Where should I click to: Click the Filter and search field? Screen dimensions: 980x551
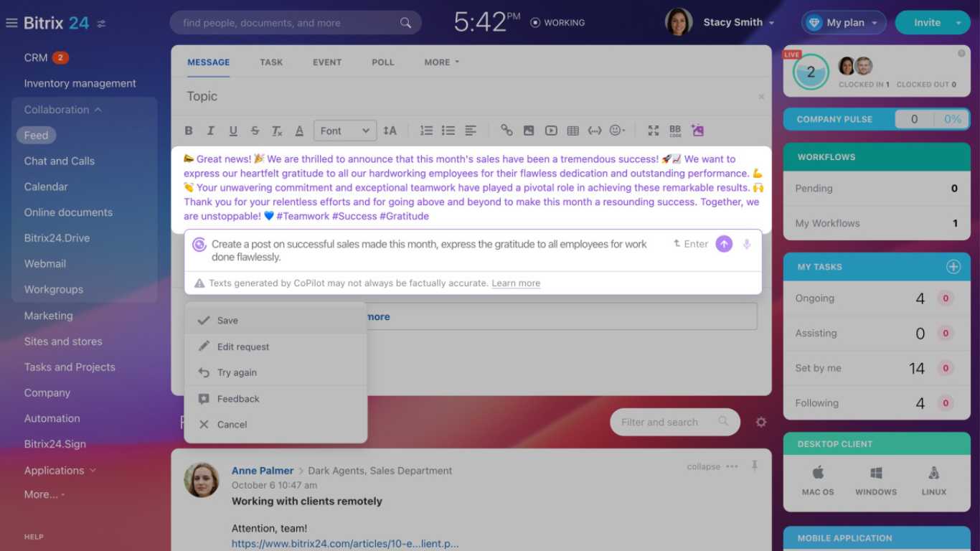674,422
